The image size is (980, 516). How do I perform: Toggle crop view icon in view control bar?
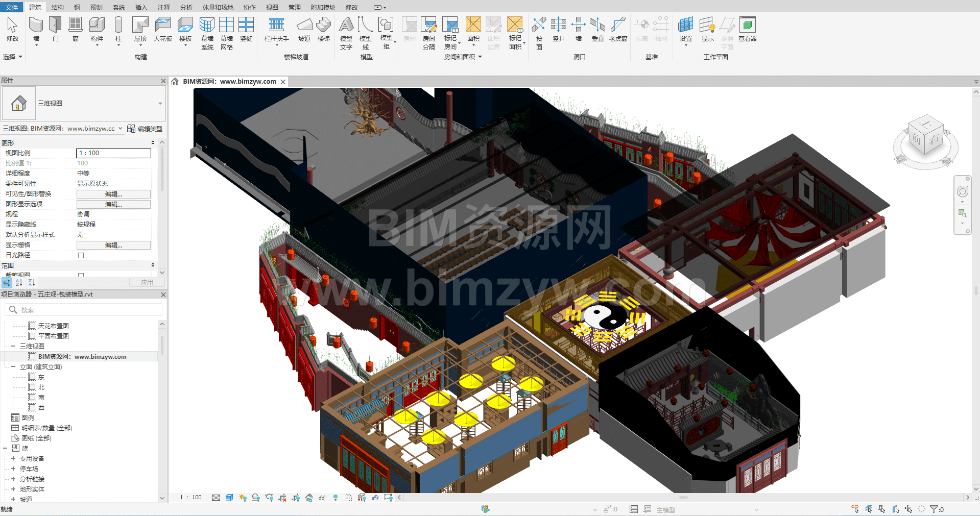coord(282,497)
